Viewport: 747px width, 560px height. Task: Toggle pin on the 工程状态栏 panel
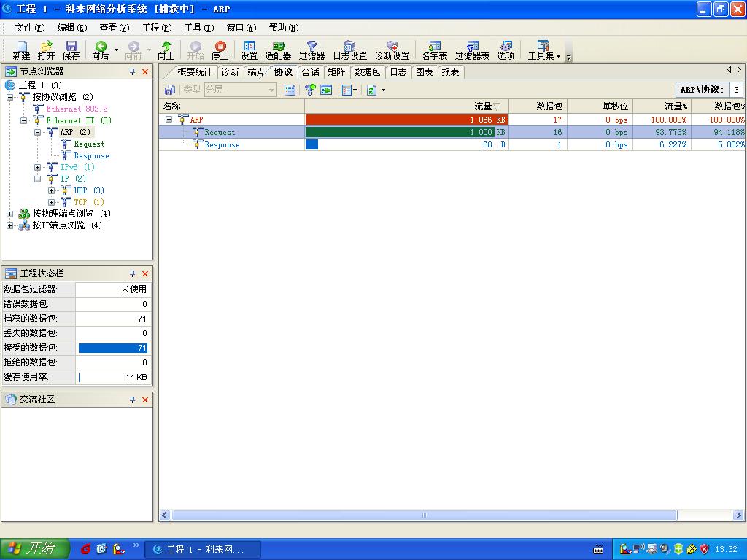tap(133, 273)
